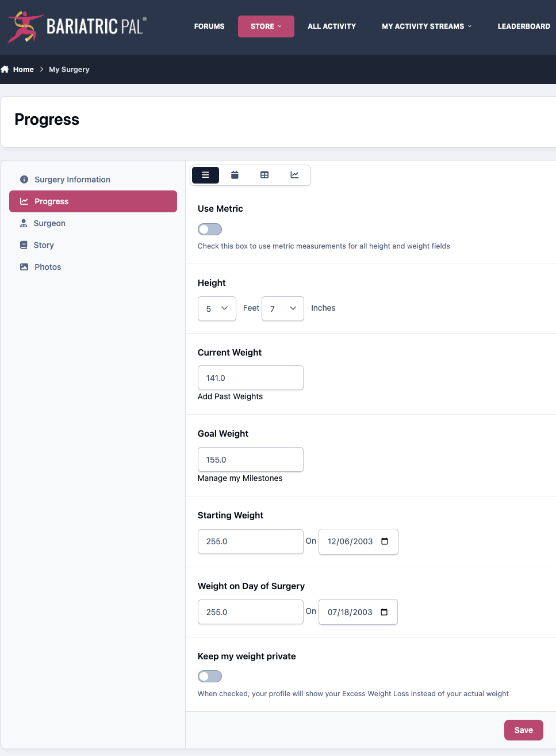Click the BariatricPal logo

(x=77, y=26)
